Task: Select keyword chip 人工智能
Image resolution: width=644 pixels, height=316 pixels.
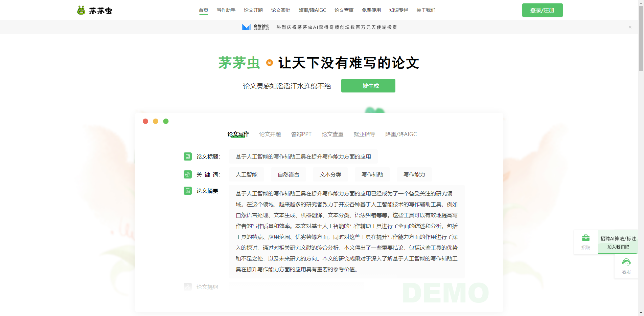Action: (x=247, y=174)
